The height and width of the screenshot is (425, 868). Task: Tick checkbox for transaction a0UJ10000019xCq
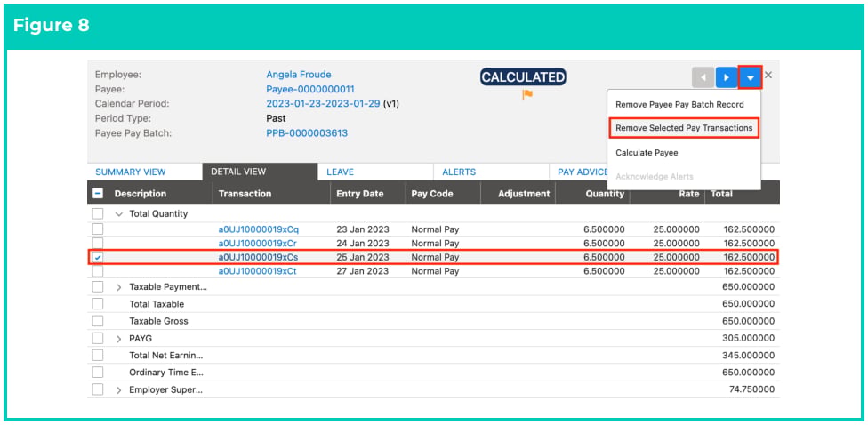pos(98,229)
